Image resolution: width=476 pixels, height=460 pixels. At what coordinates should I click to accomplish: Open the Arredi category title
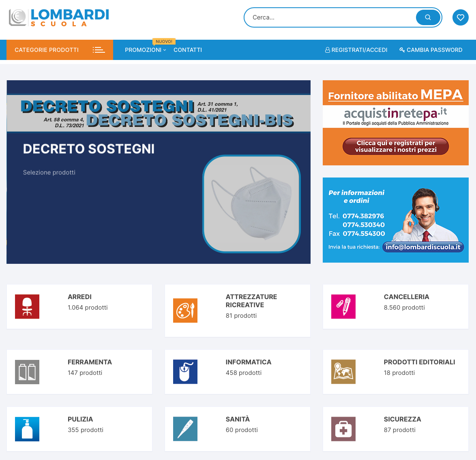[x=79, y=297]
